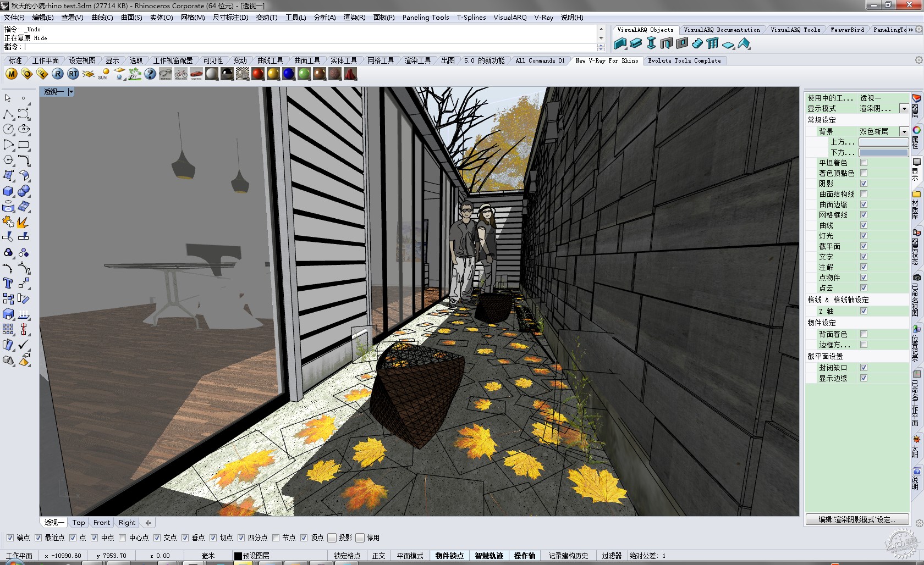Click 上方 background top color swatch
The image size is (924, 565).
point(883,142)
